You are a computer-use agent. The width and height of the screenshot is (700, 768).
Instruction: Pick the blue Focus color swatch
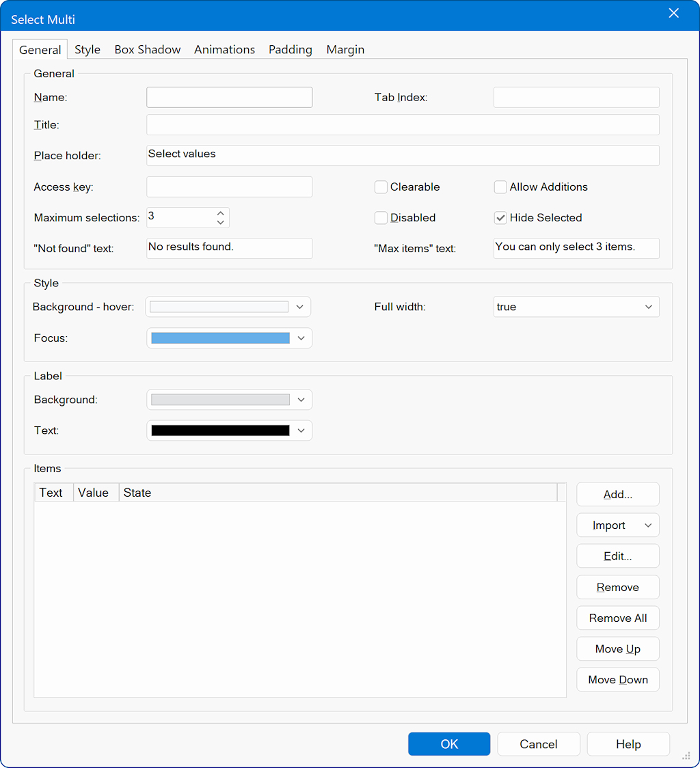pos(220,338)
